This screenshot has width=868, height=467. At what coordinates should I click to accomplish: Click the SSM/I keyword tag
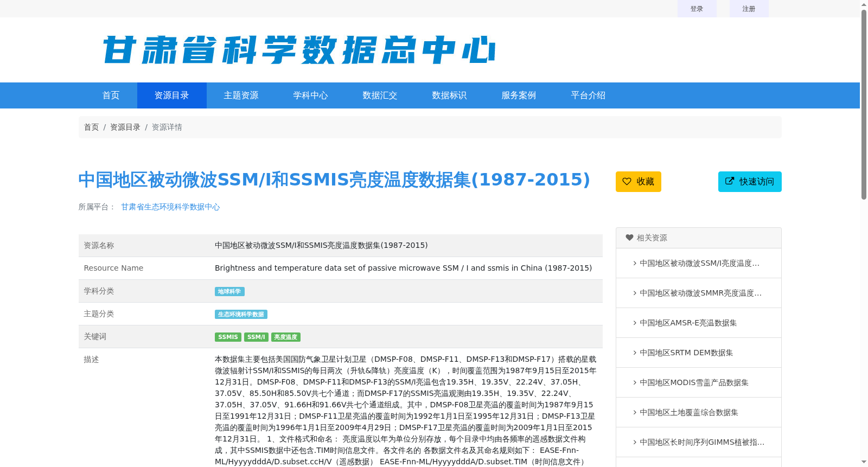tap(256, 337)
